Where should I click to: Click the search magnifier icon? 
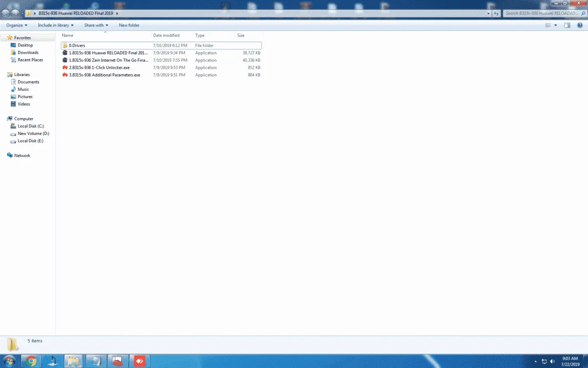click(x=584, y=13)
